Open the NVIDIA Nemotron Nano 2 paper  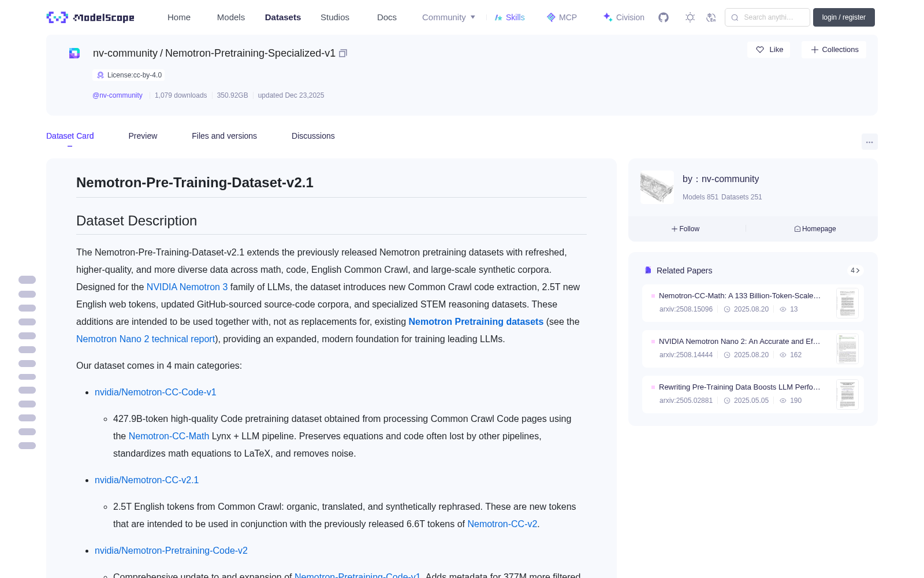[753, 349]
